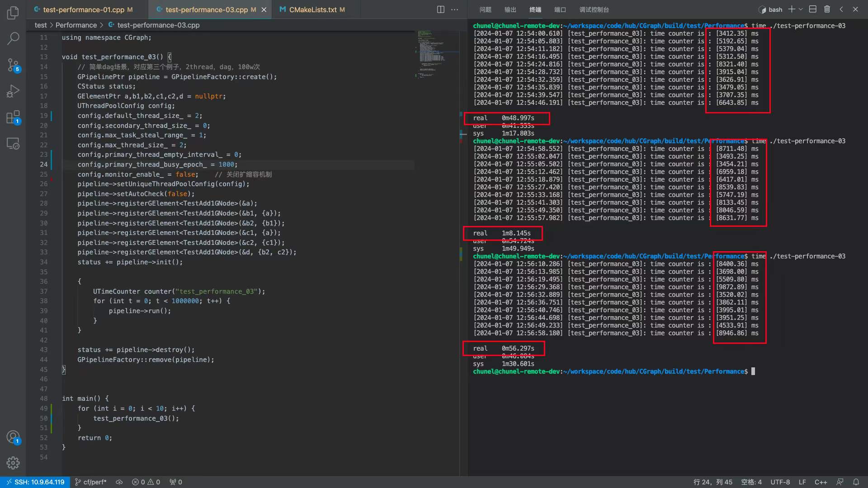Switch git branch cf/perf* in status bar
Viewport: 868px width, 488px height.
pyautogui.click(x=90, y=482)
